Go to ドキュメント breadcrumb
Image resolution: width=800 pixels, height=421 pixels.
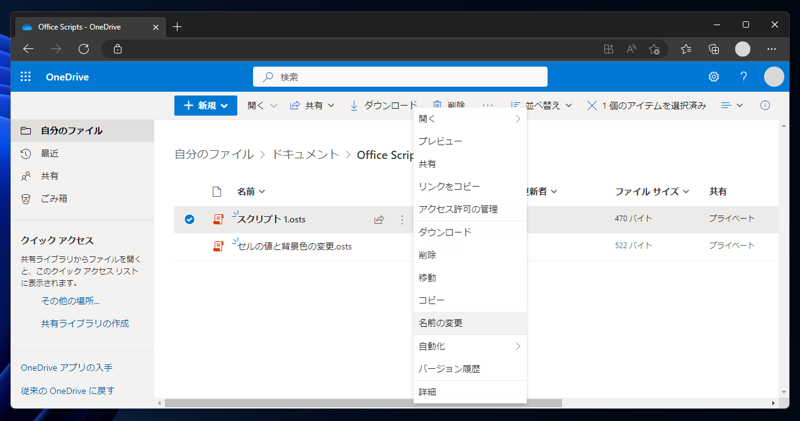point(305,155)
